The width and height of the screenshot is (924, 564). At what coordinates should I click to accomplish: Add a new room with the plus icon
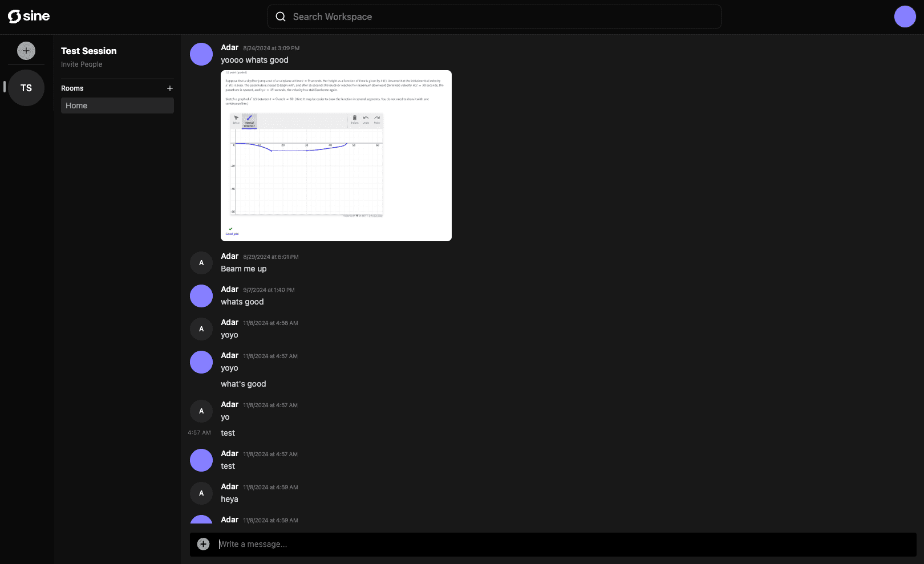point(169,88)
